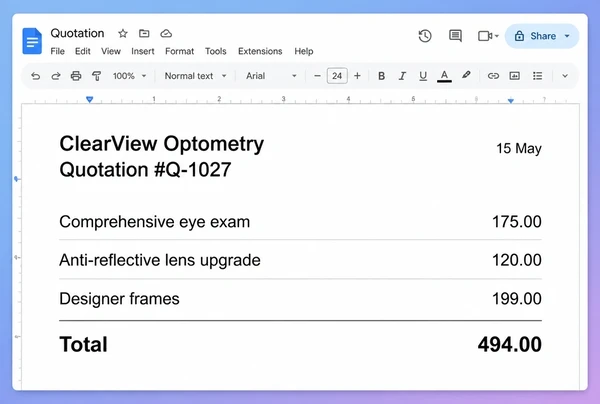Open the zoom 100% dropdown

click(x=130, y=76)
